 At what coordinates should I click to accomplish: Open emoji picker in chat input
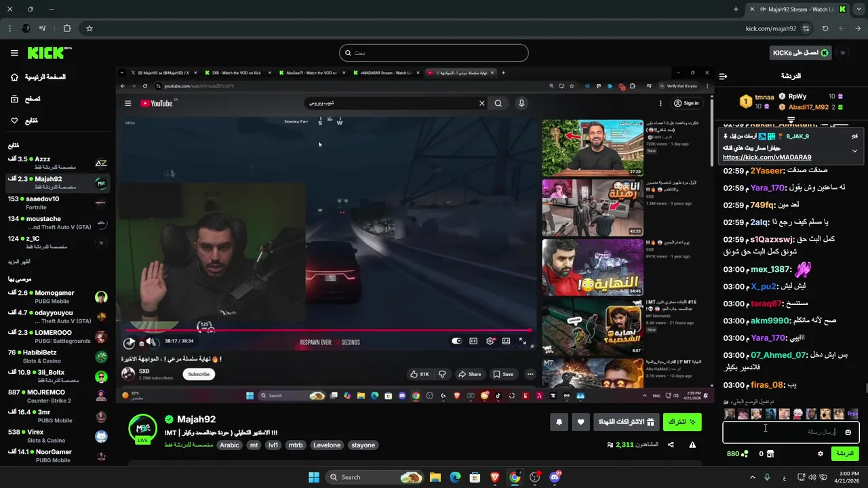(848, 432)
